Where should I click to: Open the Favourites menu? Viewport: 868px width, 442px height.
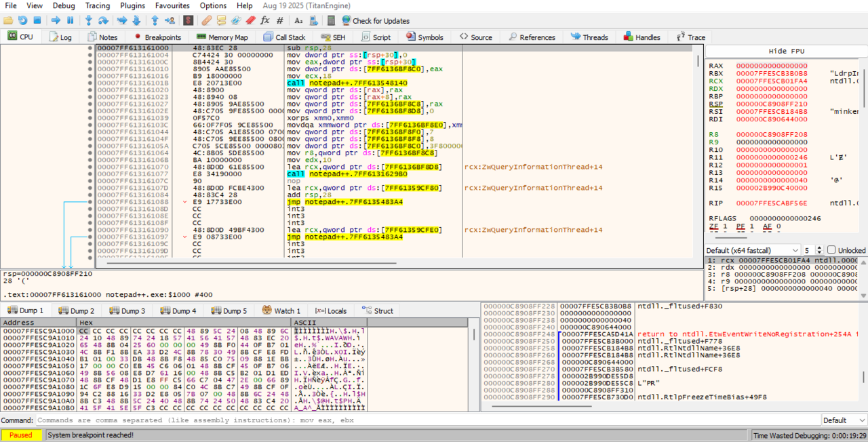coord(172,5)
